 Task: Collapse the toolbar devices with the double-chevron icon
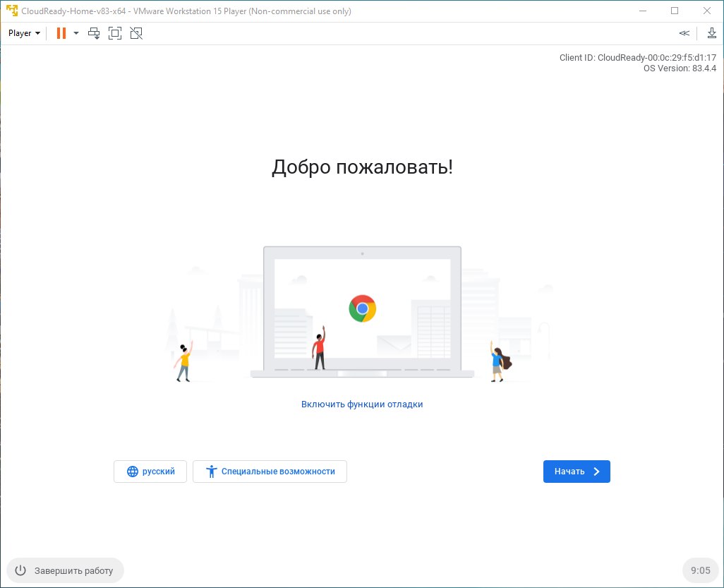click(x=684, y=33)
